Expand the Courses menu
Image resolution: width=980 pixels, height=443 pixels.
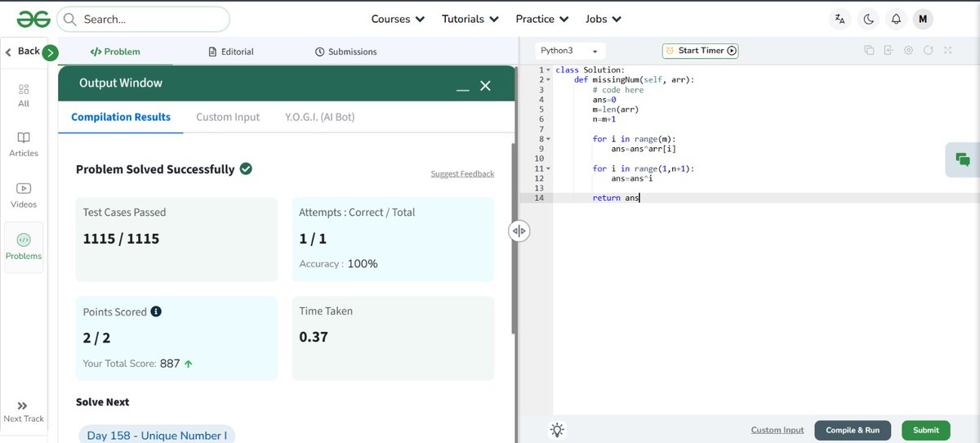398,19
